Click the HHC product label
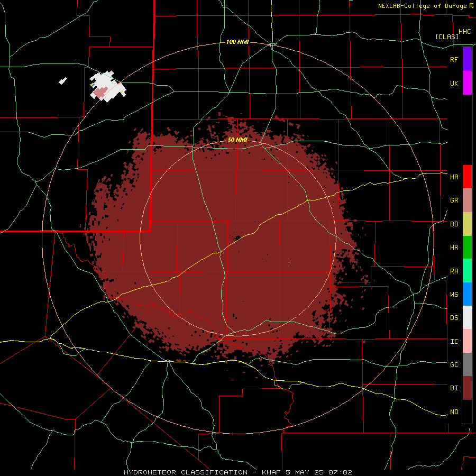The height and width of the screenshot is (476, 476). point(464,32)
